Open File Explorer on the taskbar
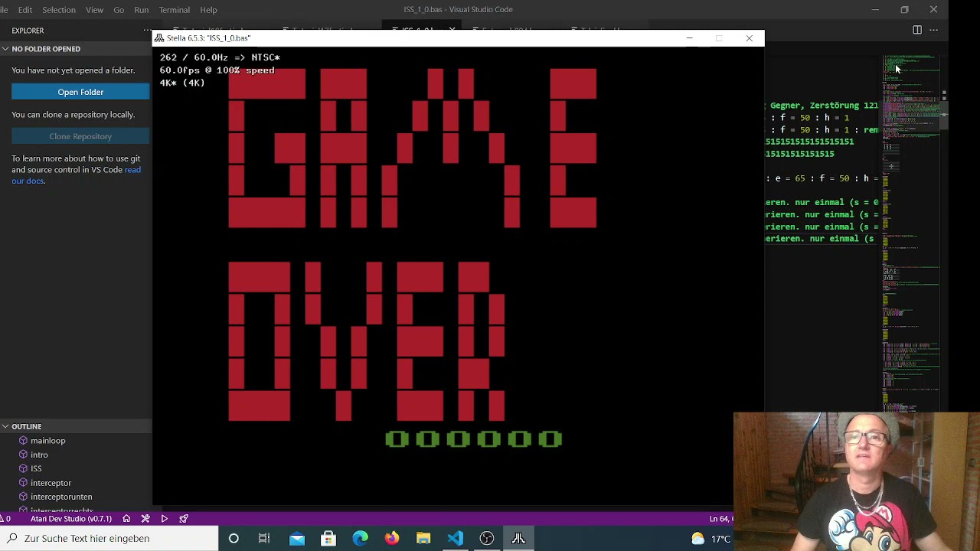 [423, 539]
